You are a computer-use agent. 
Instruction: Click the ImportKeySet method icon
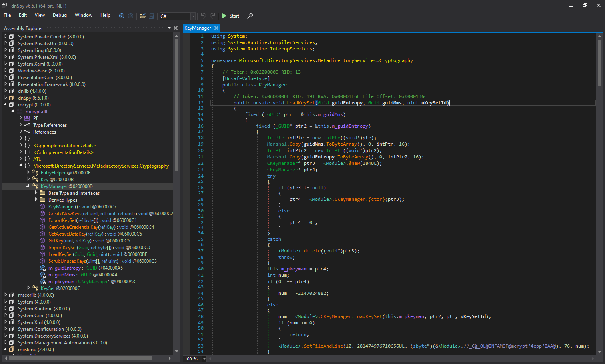[42, 247]
